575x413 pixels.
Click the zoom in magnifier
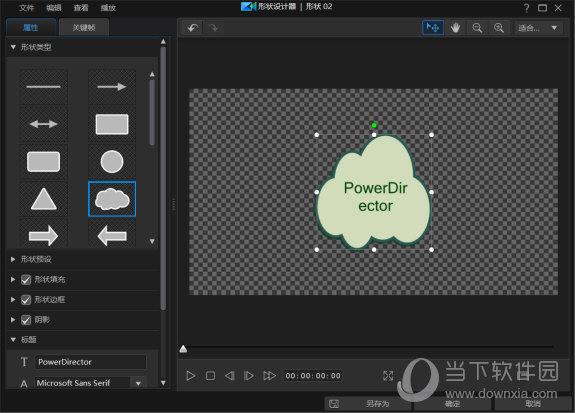[498, 28]
